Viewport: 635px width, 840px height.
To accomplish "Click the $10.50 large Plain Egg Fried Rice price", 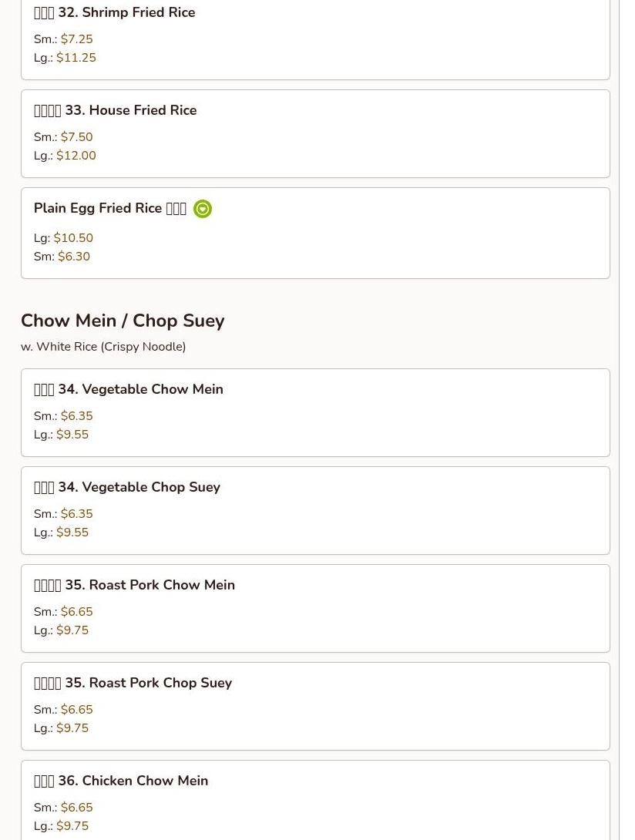I will [73, 238].
